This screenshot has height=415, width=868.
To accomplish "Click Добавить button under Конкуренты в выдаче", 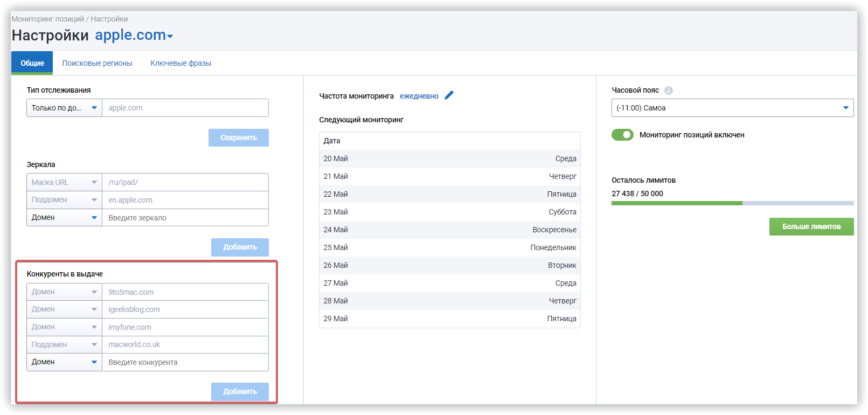I will 240,391.
